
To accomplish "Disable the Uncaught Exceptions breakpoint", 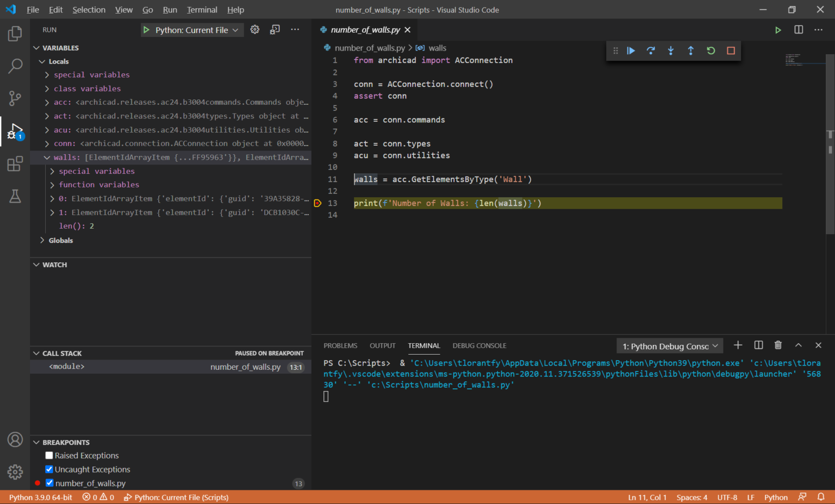I will tap(48, 469).
